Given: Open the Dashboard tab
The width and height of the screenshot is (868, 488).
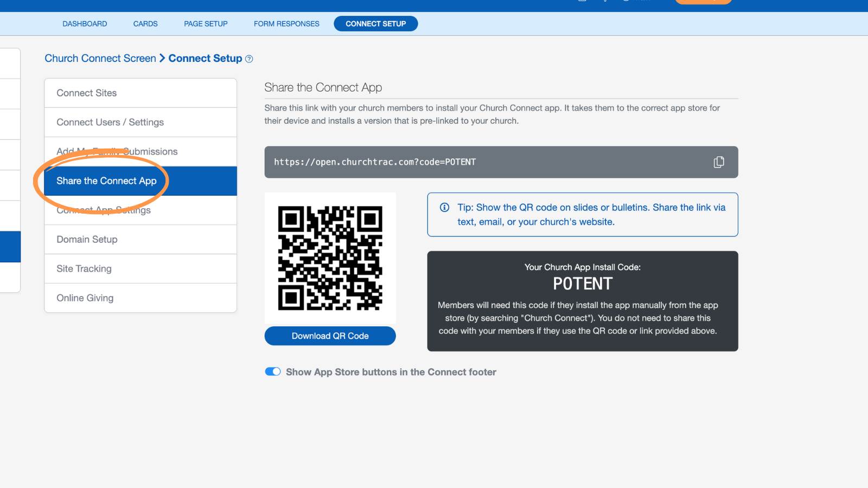Looking at the screenshot, I should point(85,24).
